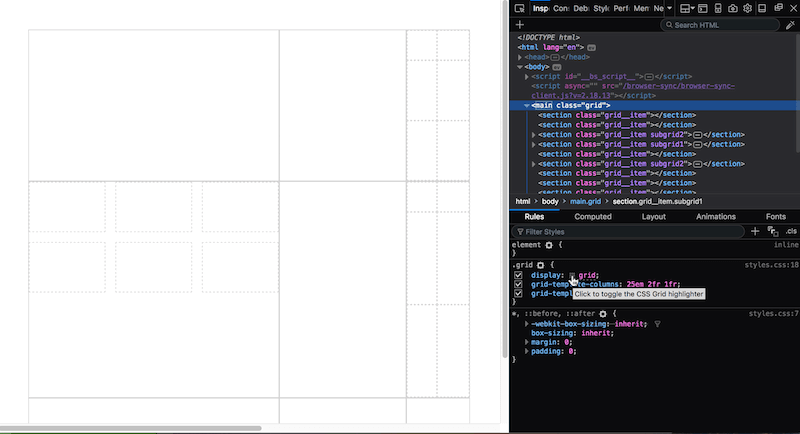Open the Animations tab
This screenshot has width=800, height=434.
(716, 217)
